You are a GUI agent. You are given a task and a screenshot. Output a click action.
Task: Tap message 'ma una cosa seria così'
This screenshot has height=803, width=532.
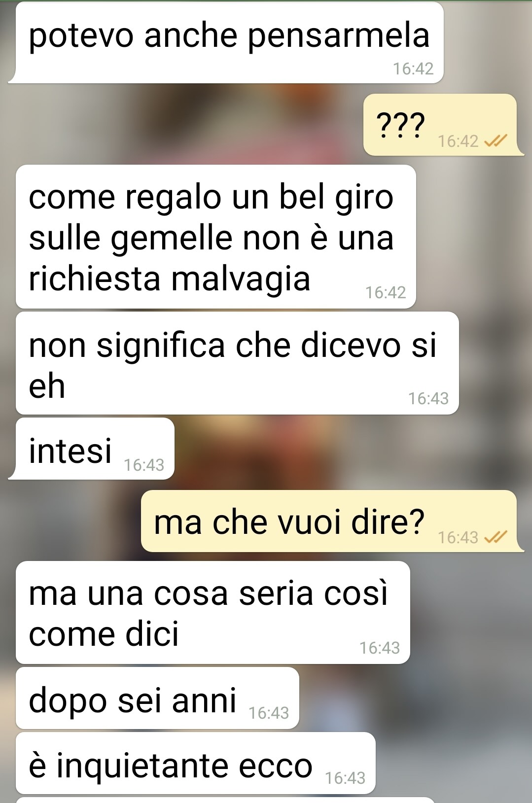click(x=213, y=613)
